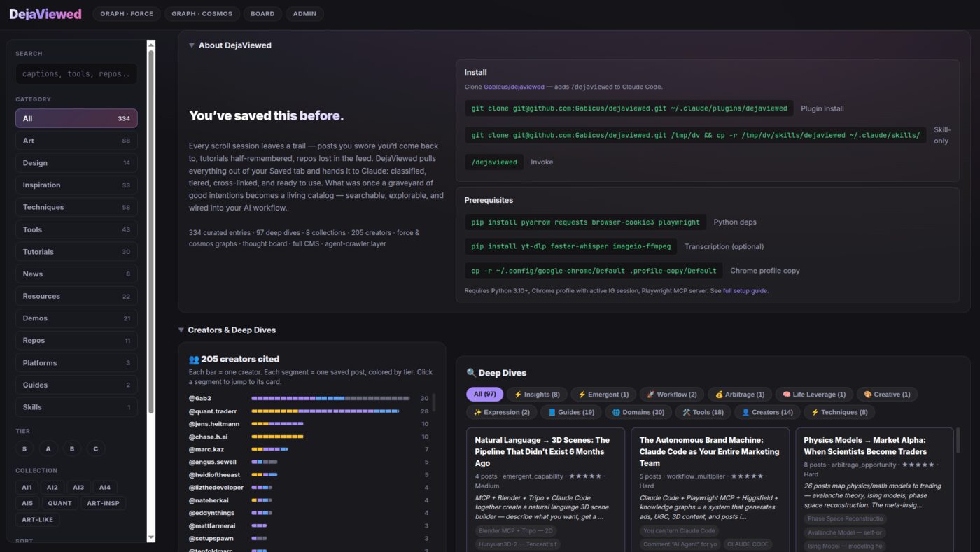Open the Guides deep dive filter
Viewport: 980px width, 552px height.
pos(573,412)
